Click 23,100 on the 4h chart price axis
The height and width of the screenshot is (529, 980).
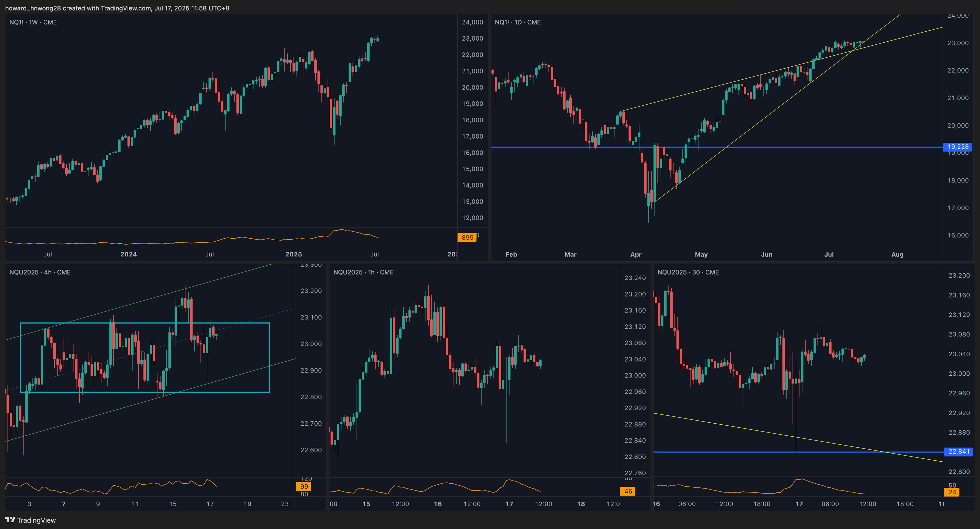(x=311, y=317)
